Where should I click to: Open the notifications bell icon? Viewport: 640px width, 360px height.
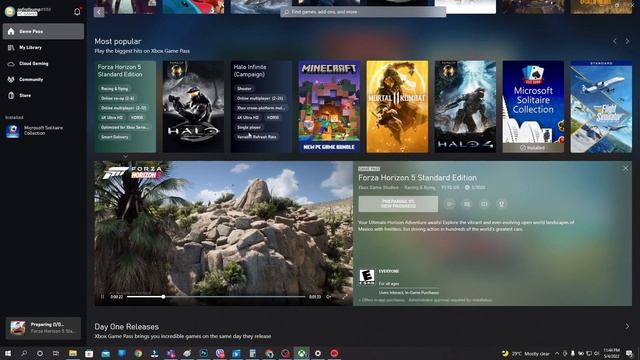(77, 11)
